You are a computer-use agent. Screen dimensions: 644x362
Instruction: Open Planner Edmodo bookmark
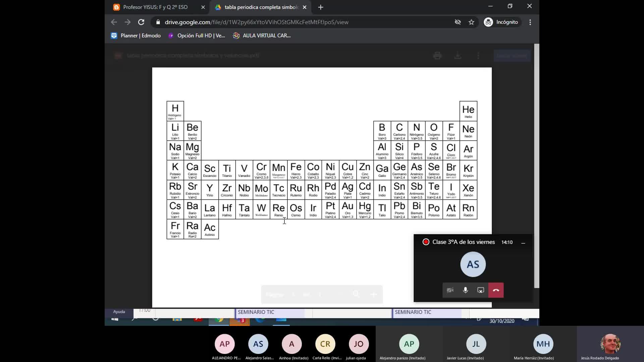(136, 36)
